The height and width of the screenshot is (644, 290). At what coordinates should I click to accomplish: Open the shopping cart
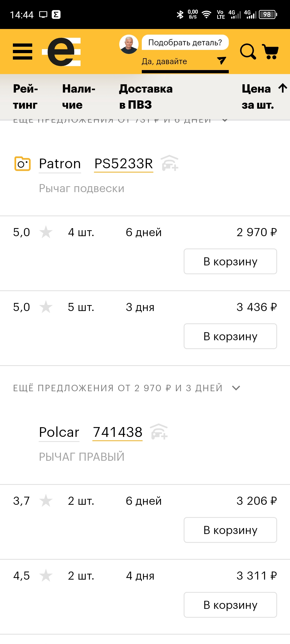(x=270, y=51)
